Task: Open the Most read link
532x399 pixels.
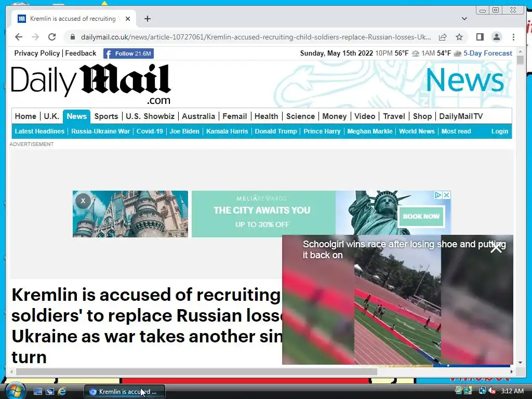Action: pyautogui.click(x=456, y=131)
